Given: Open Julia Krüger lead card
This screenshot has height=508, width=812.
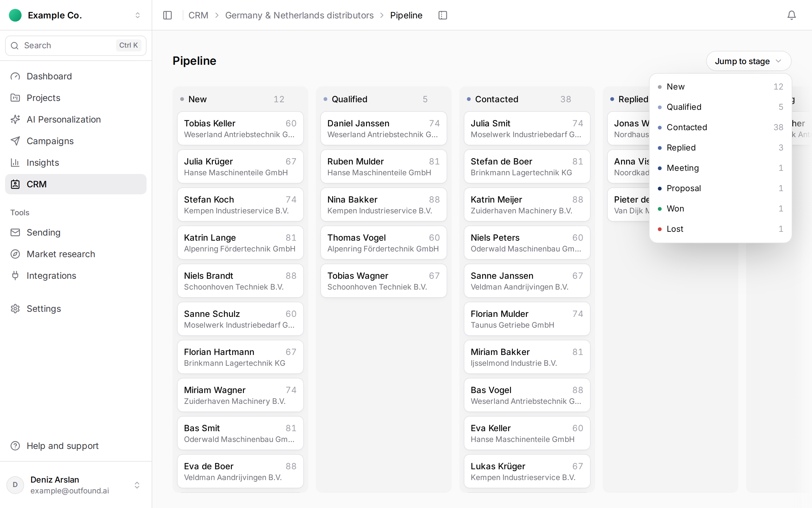Looking at the screenshot, I should point(240,166).
